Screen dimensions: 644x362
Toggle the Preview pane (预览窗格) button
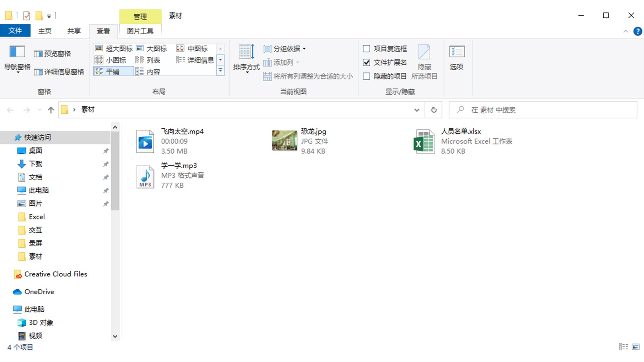coord(53,54)
